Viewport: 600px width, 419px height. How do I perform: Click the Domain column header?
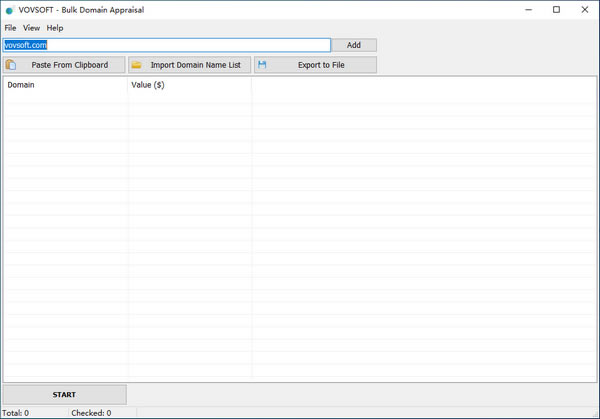[65, 85]
